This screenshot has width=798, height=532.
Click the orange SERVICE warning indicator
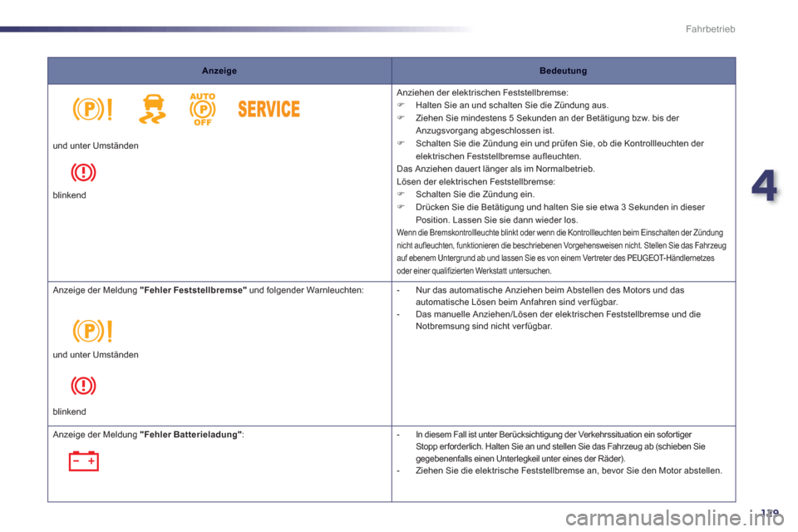[268, 109]
